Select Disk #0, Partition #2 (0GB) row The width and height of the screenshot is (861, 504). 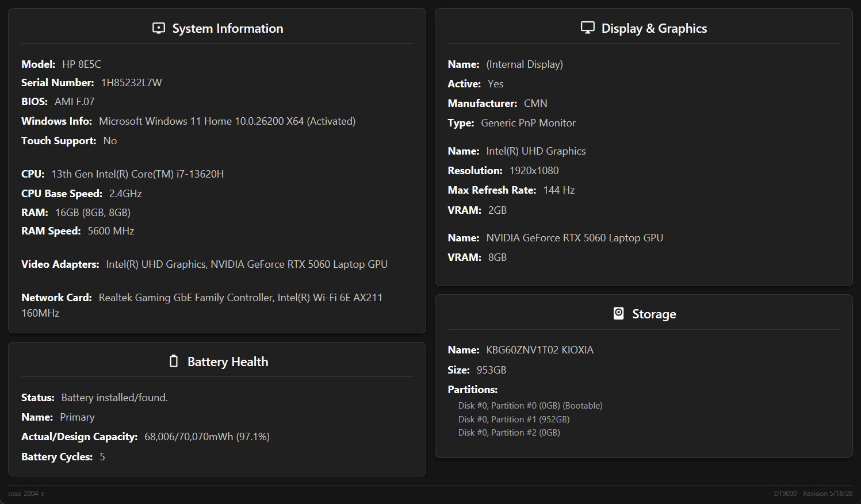click(509, 433)
